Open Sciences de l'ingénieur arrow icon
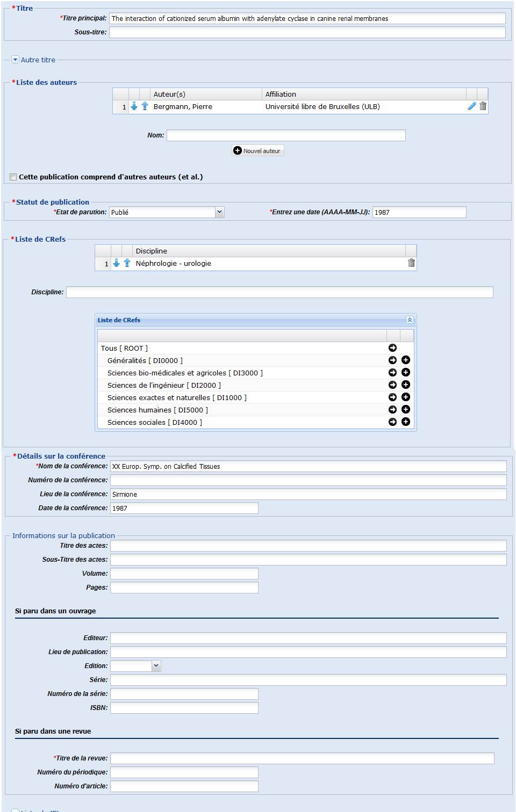The height and width of the screenshot is (812, 516). click(392, 385)
